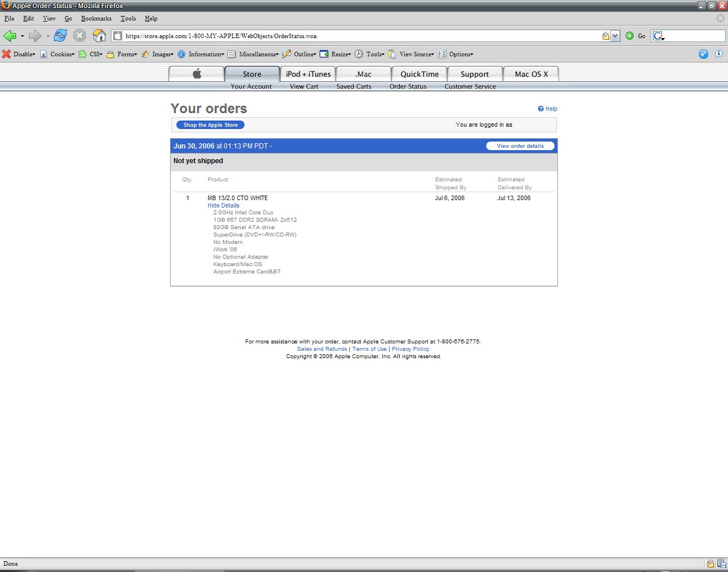
Task: Open the Help menu
Action: click(x=151, y=18)
